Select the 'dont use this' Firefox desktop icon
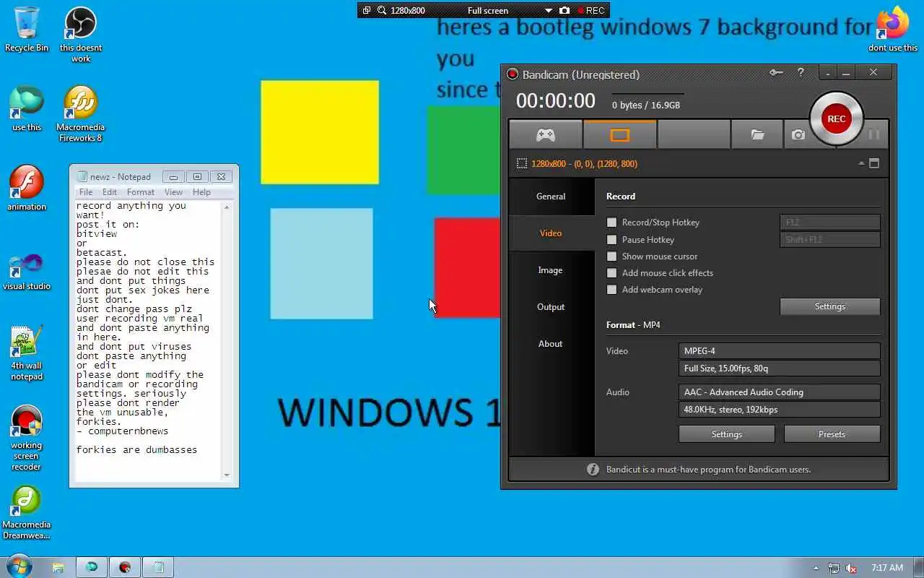The image size is (924, 578). [893, 30]
